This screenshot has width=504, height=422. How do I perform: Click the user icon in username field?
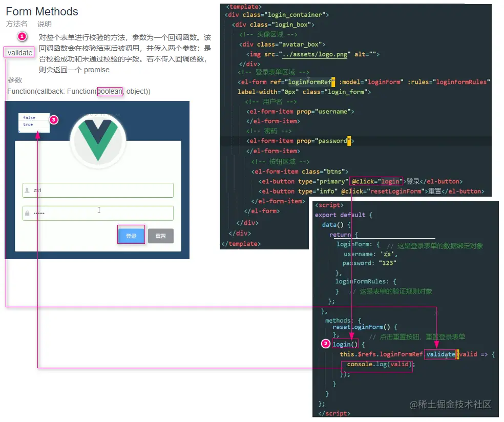tap(27, 191)
